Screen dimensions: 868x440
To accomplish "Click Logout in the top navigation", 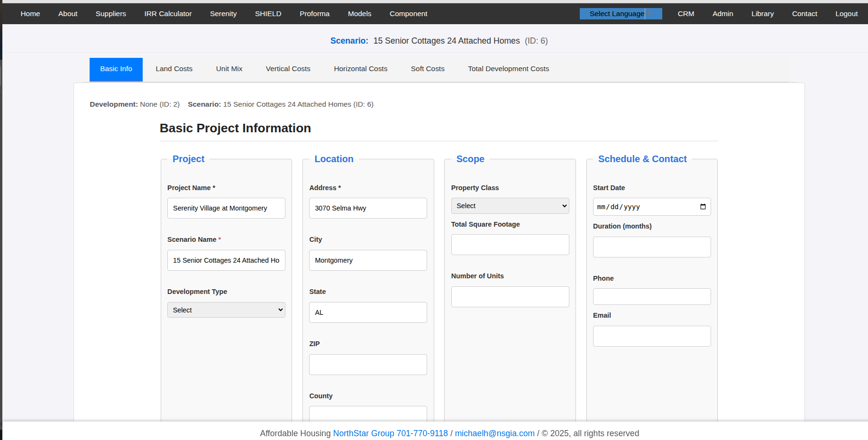I will coord(846,14).
